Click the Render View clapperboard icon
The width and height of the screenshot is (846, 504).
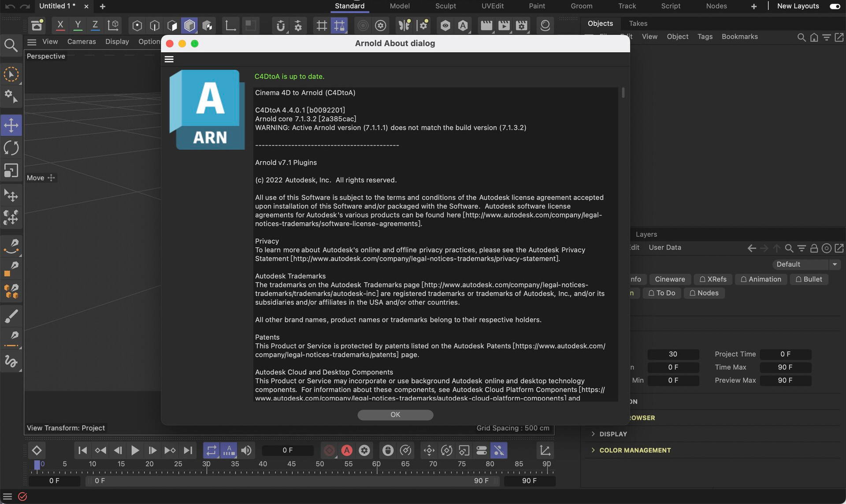(486, 25)
